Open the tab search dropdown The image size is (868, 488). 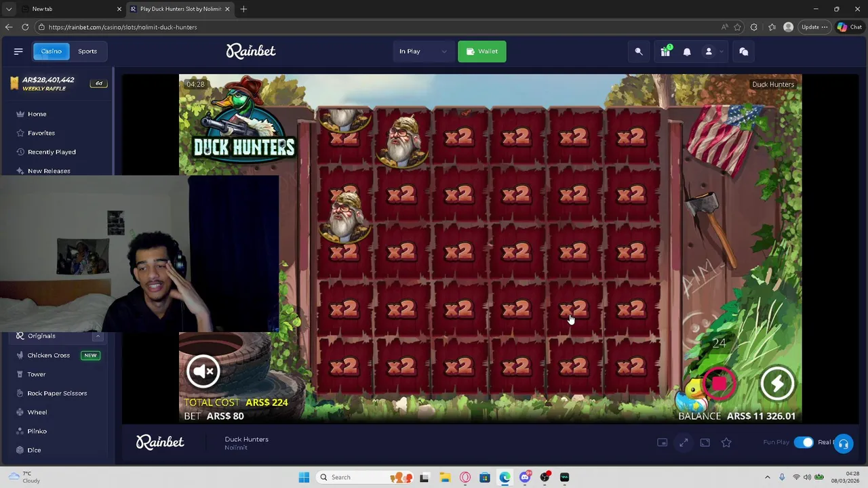coord(8,9)
